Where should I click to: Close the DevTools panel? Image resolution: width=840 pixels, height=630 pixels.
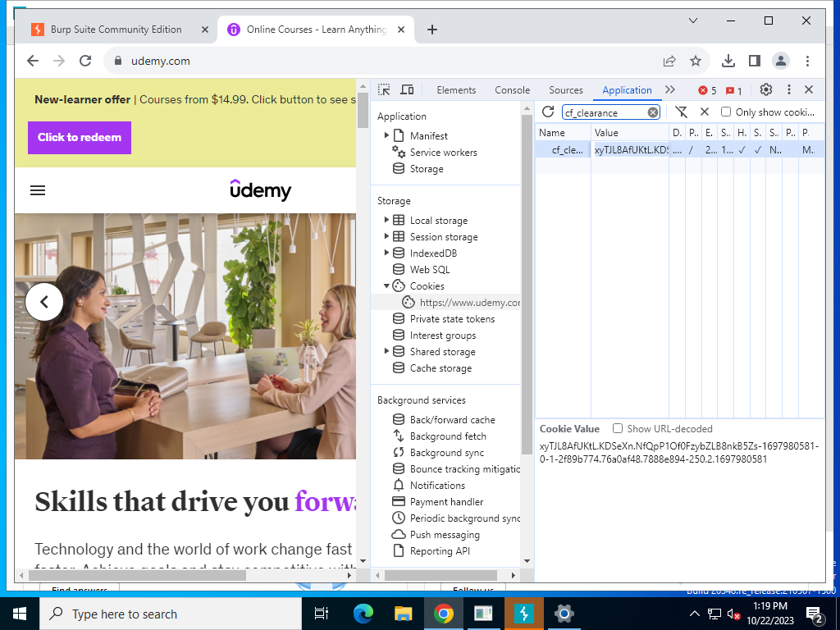(809, 89)
